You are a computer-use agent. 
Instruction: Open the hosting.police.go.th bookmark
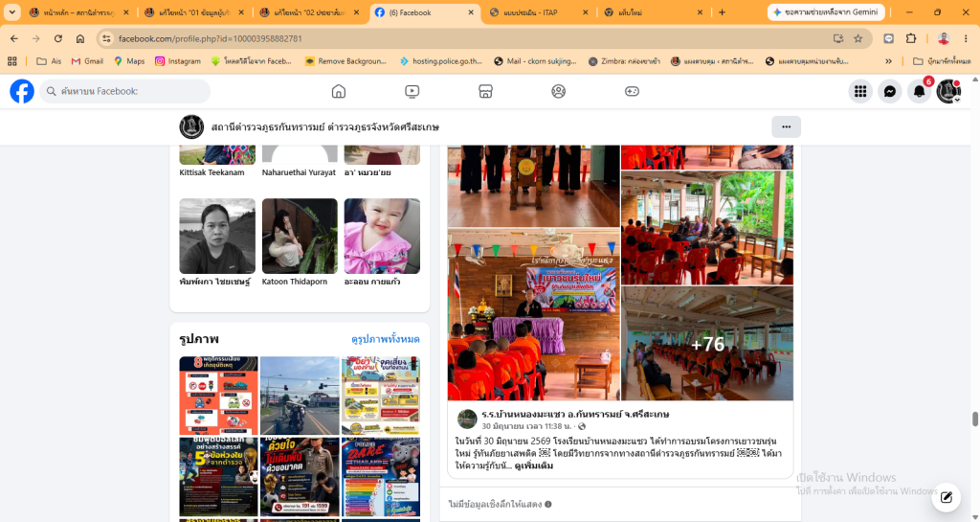click(x=440, y=61)
